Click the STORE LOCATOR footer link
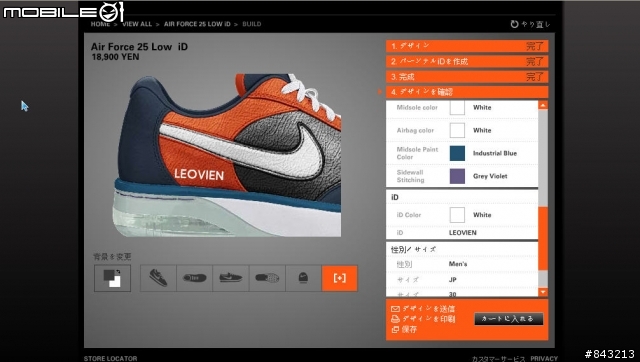 [x=111, y=358]
